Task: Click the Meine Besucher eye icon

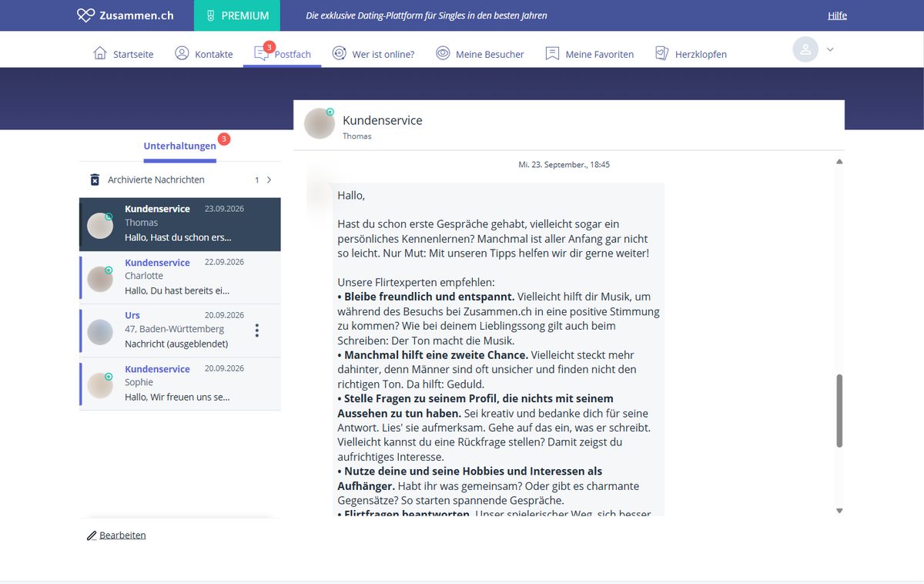Action: [x=443, y=53]
